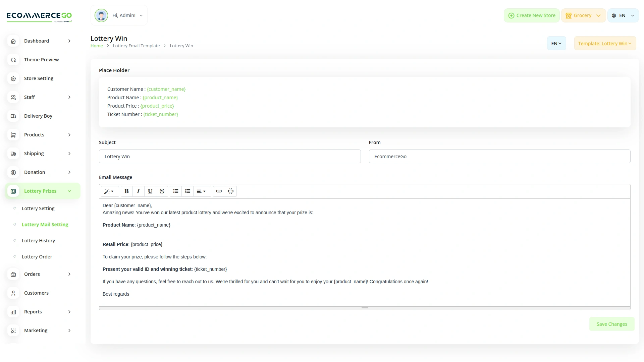Go to Lottery Setting page
The height and width of the screenshot is (362, 644).
coord(38,208)
